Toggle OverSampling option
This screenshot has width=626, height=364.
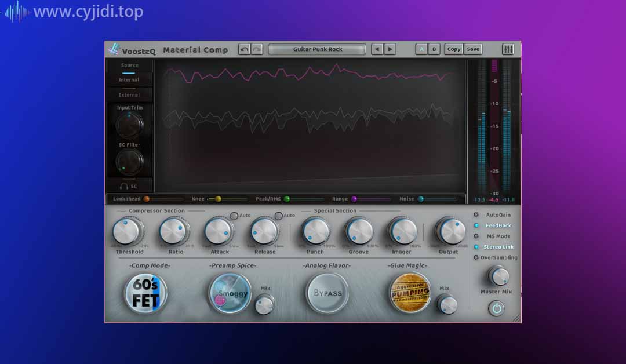496,257
